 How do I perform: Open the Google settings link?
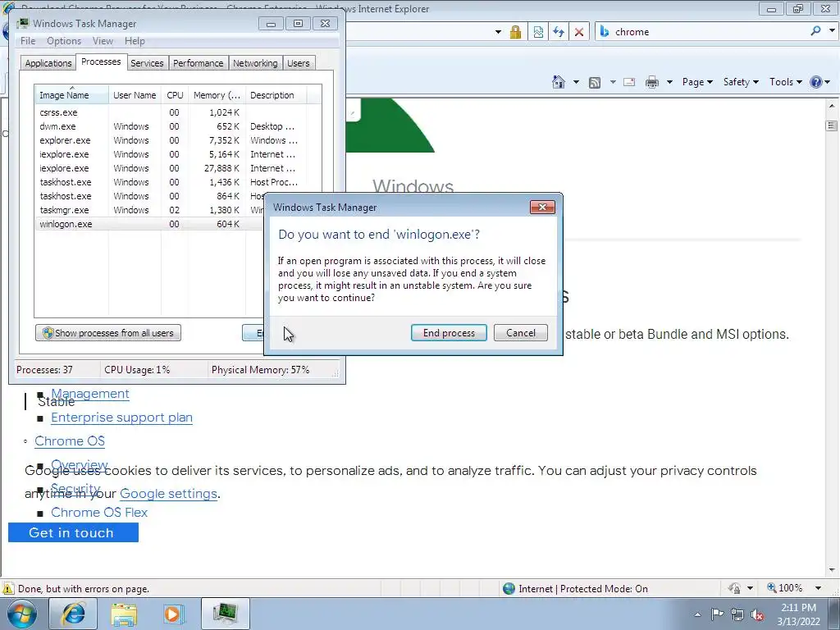pos(168,493)
